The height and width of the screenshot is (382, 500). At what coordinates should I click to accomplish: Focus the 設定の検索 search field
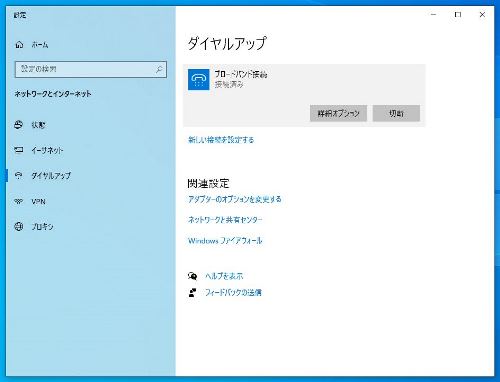point(91,69)
